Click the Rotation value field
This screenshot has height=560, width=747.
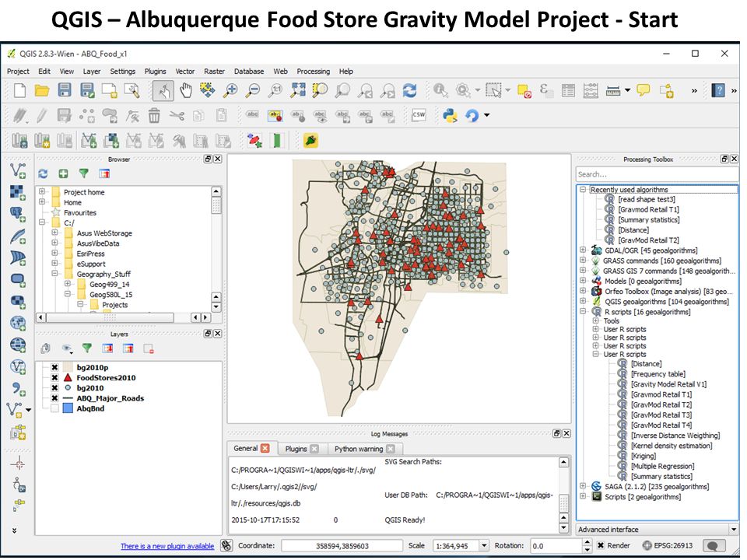point(556,546)
